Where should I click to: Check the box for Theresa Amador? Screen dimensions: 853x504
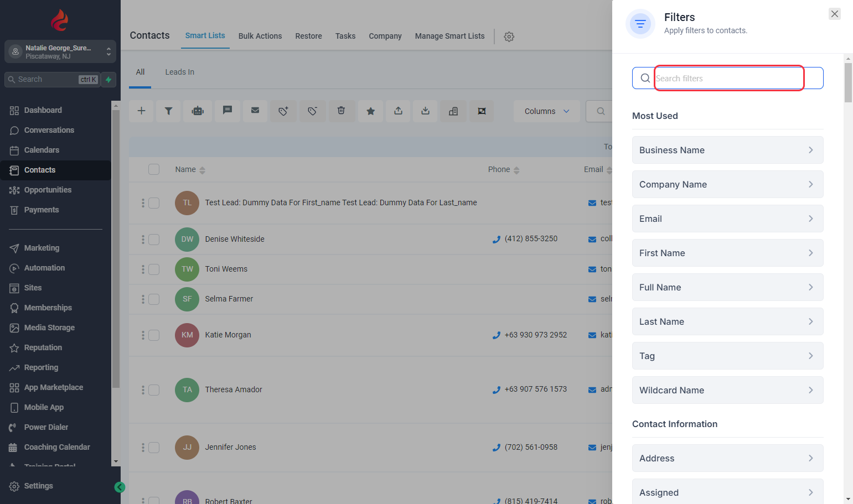154,390
